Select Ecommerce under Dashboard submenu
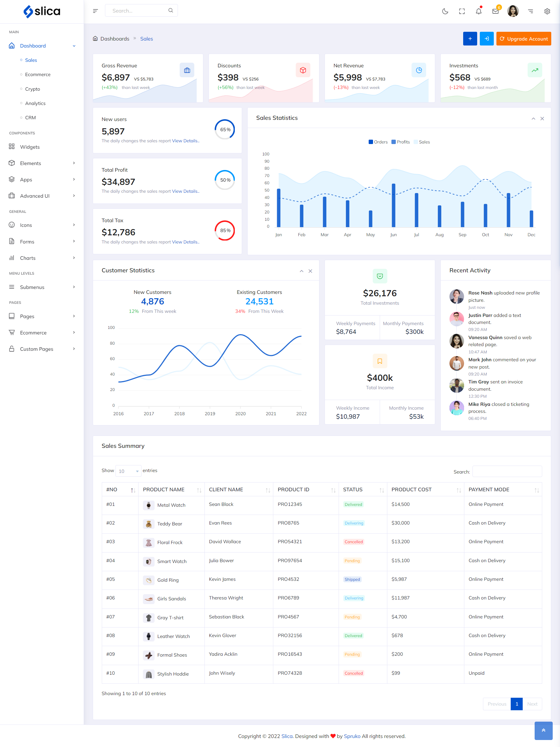The width and height of the screenshot is (560, 747). (x=38, y=75)
